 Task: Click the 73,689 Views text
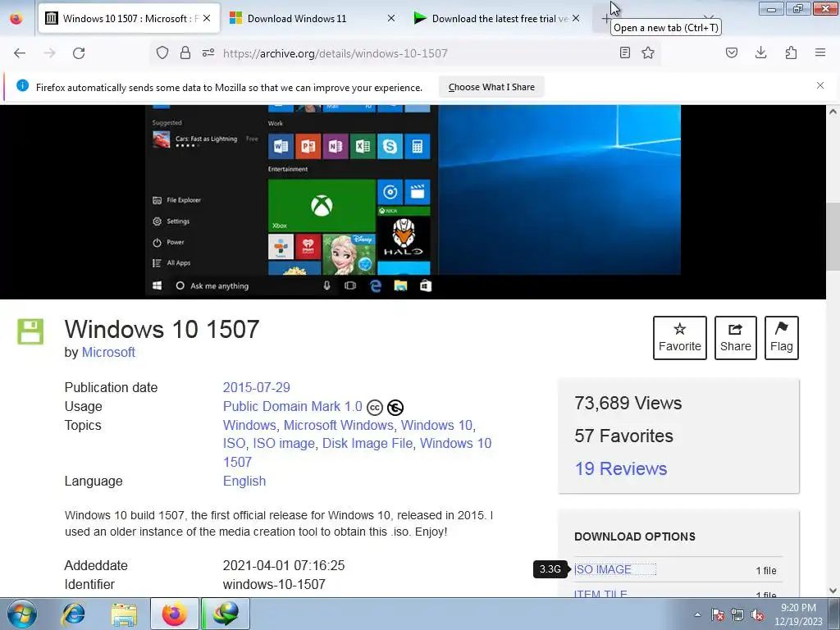click(x=628, y=403)
